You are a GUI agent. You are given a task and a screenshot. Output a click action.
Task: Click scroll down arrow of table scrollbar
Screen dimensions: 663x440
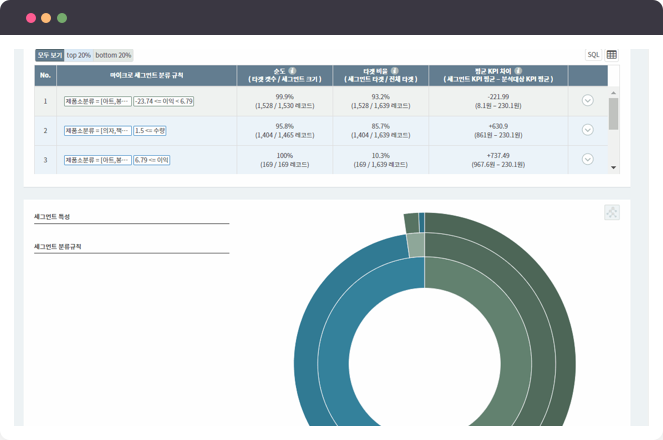click(613, 168)
